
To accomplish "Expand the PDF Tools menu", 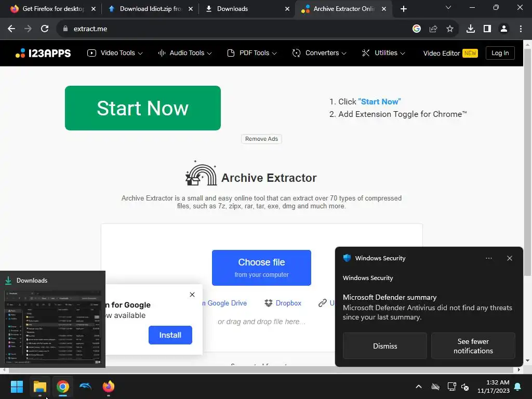I will [252, 53].
